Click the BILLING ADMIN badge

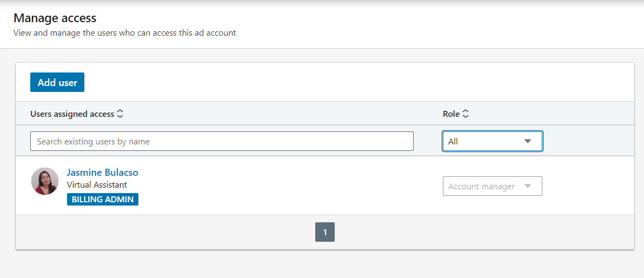click(103, 199)
